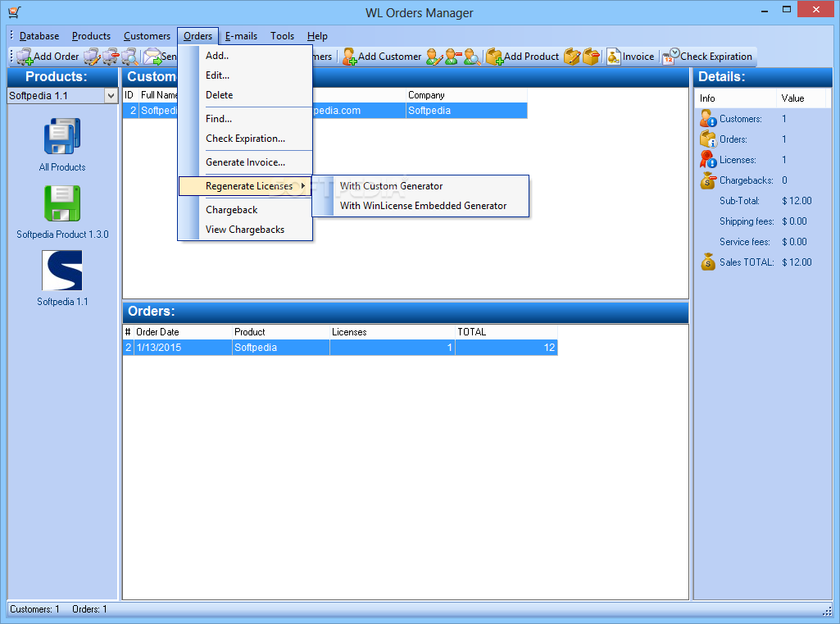Choose Edit... from Orders menu
The height and width of the screenshot is (624, 840).
point(245,75)
